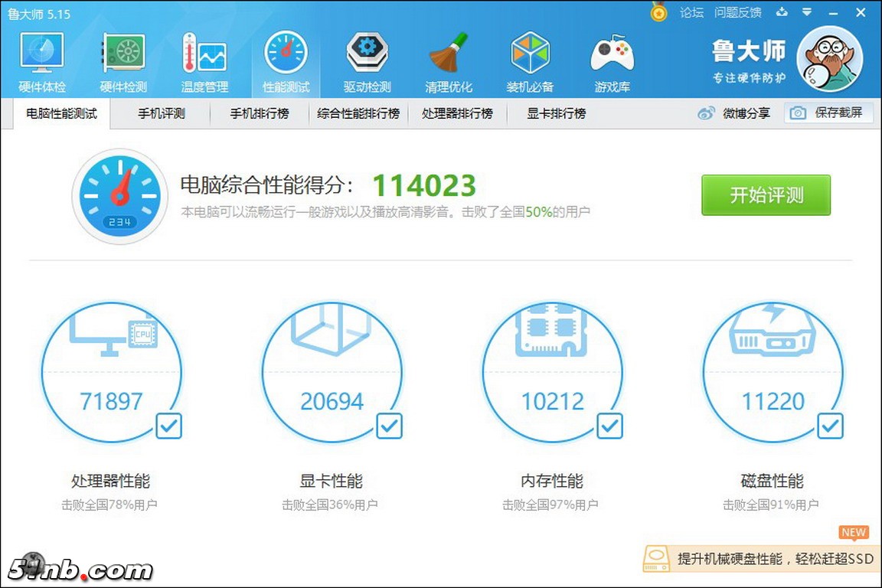Select the 硬件检测 hardware detection icon
This screenshot has height=588, width=882.
122,57
